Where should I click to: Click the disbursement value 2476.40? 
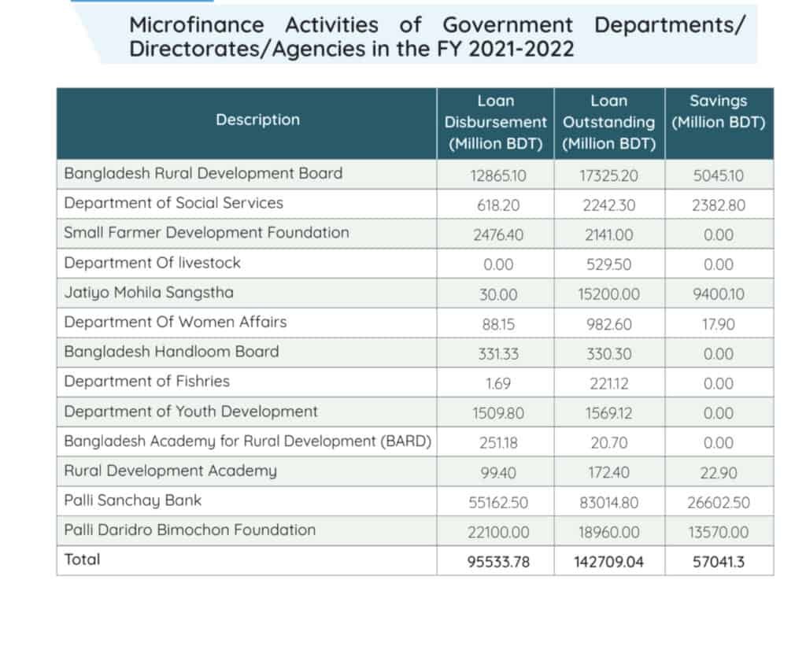coord(498,235)
